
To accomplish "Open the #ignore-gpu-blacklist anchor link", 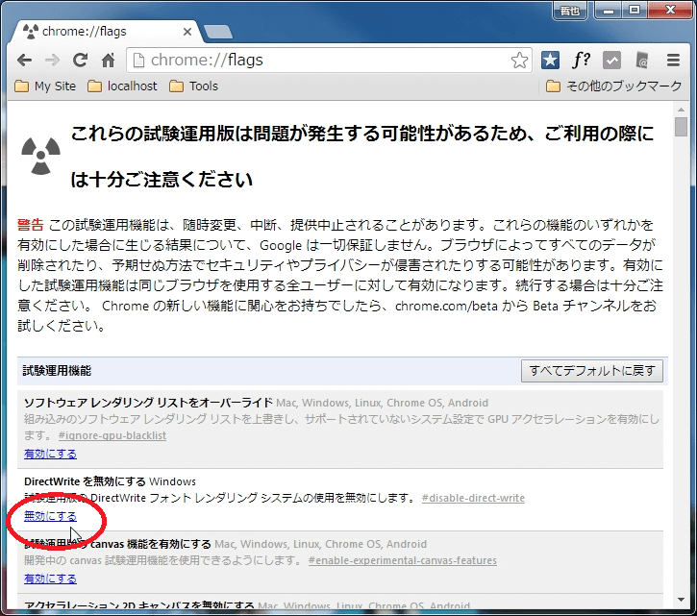I will pyautogui.click(x=112, y=435).
